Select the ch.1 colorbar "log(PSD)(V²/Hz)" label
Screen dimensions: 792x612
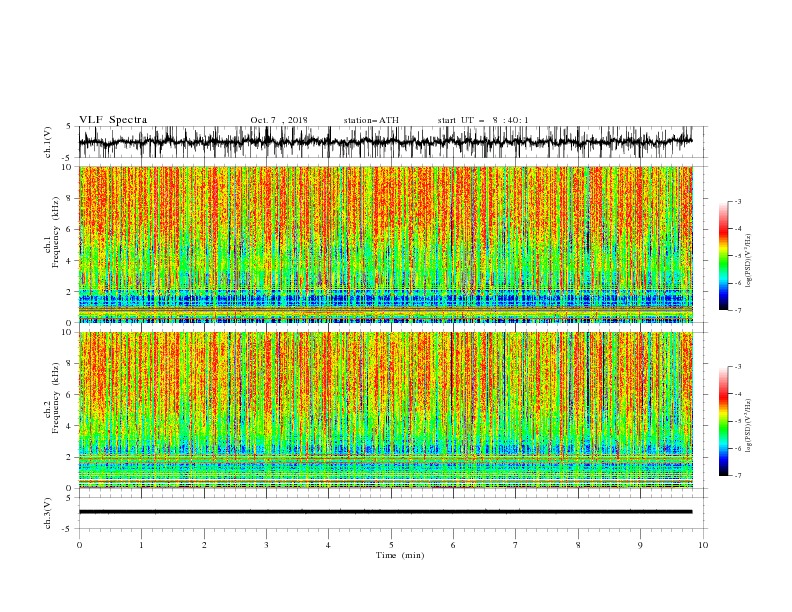coord(748,260)
